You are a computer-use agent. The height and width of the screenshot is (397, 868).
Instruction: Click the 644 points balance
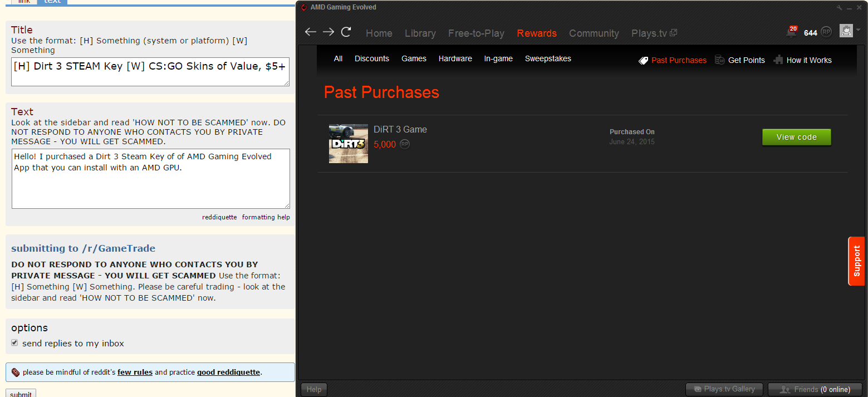[811, 33]
